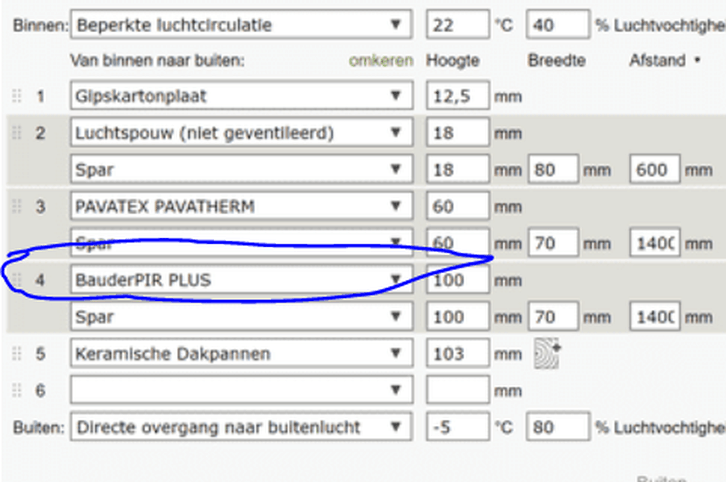Edit the inside temperature field showing 22

pos(457,25)
